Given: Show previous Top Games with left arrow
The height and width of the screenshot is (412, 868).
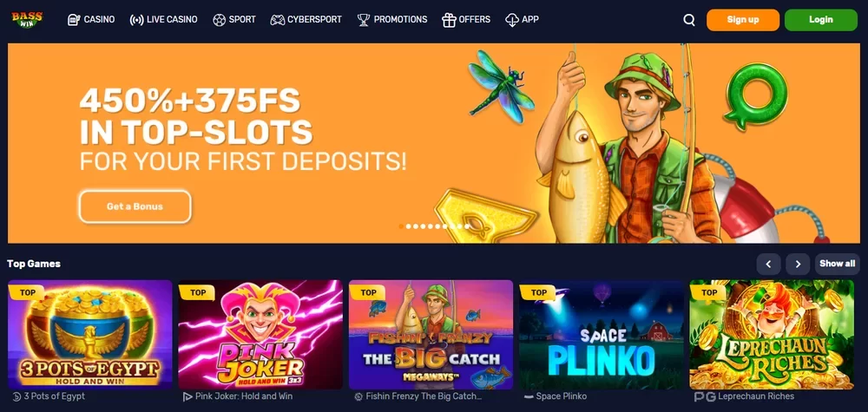Looking at the screenshot, I should [x=768, y=265].
